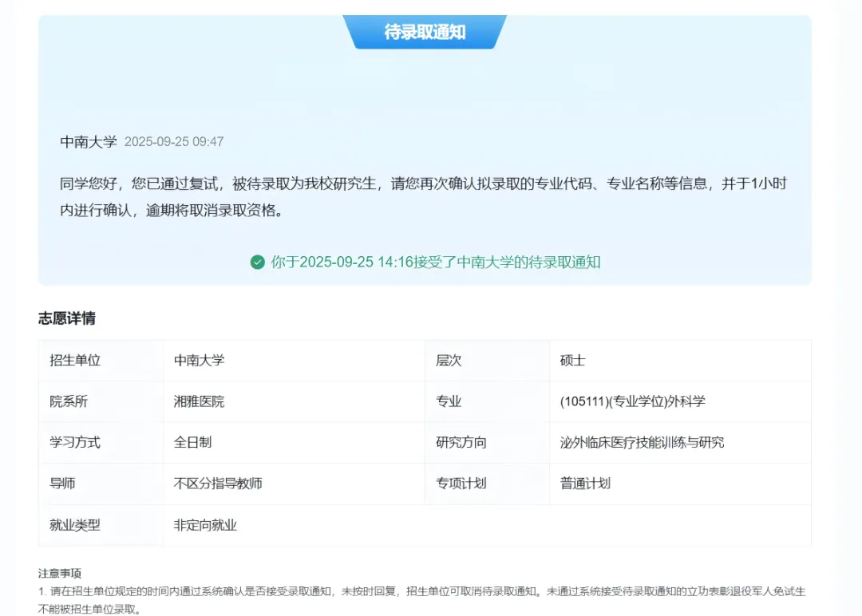Select the 中南大学 value in the table
Image resolution: width=862 pixels, height=616 pixels.
[200, 361]
